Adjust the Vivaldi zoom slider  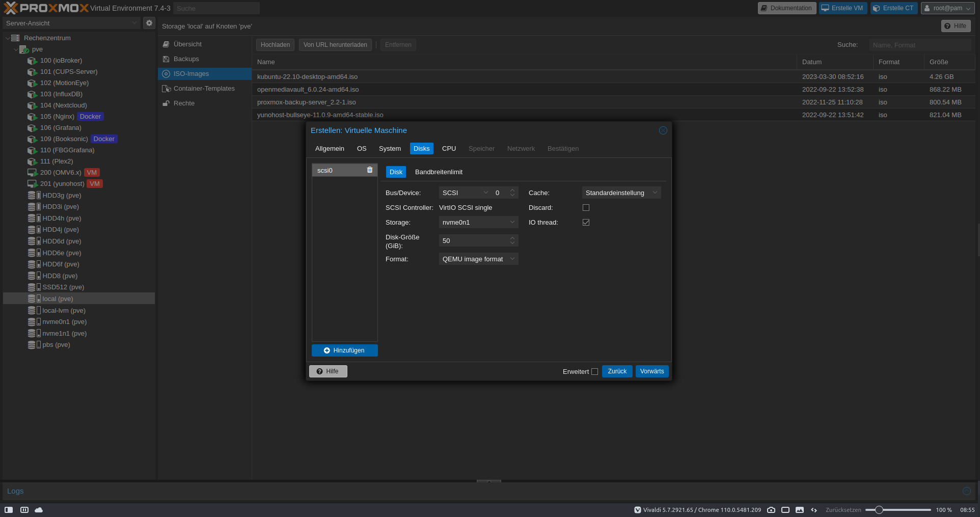879,510
